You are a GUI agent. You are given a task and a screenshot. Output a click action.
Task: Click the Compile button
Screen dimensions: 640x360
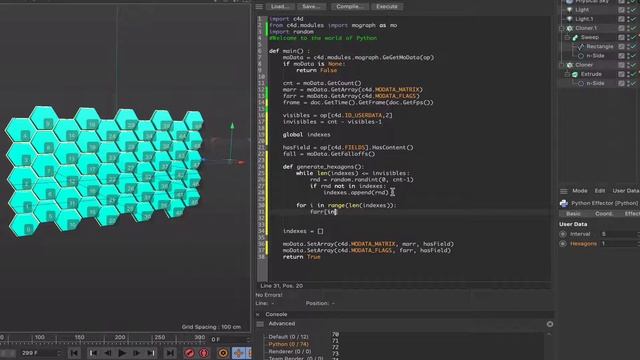(x=349, y=7)
